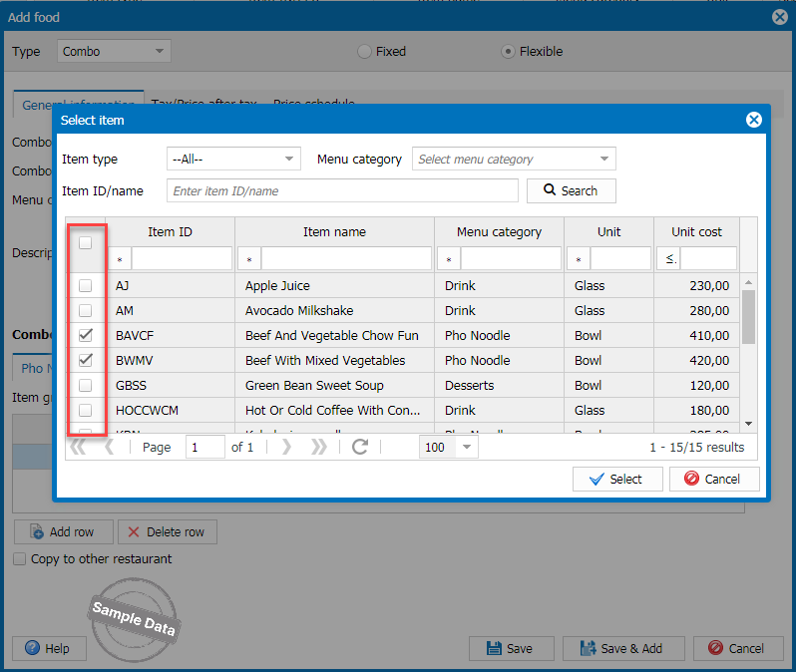Image resolution: width=796 pixels, height=672 pixels.
Task: Click Delete row button
Action: [x=167, y=532]
